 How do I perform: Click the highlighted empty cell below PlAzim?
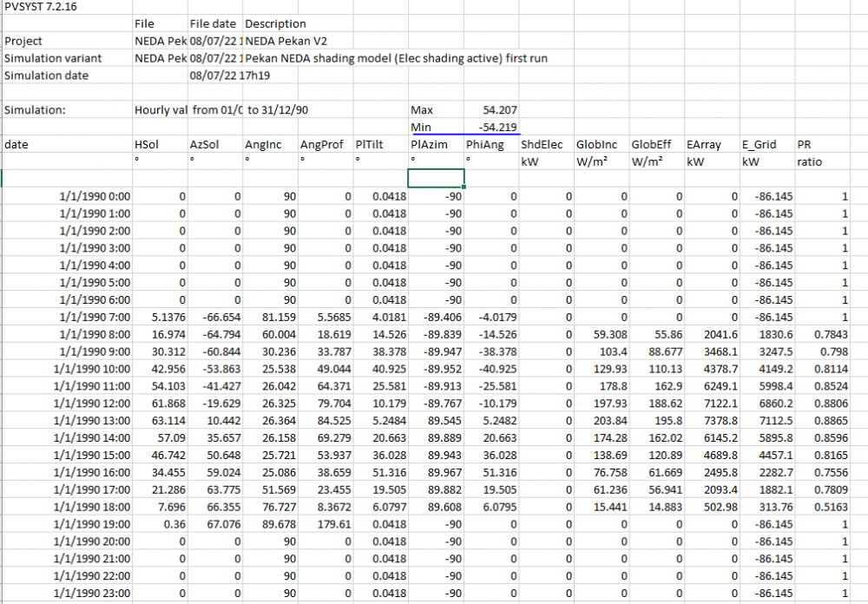(x=436, y=178)
